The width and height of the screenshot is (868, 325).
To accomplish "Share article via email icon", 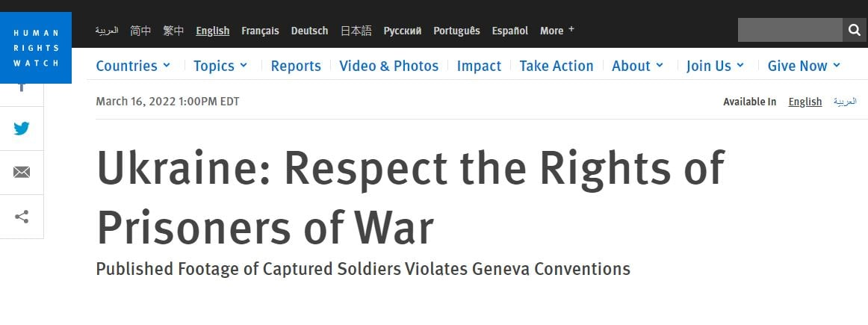I will click(x=22, y=173).
